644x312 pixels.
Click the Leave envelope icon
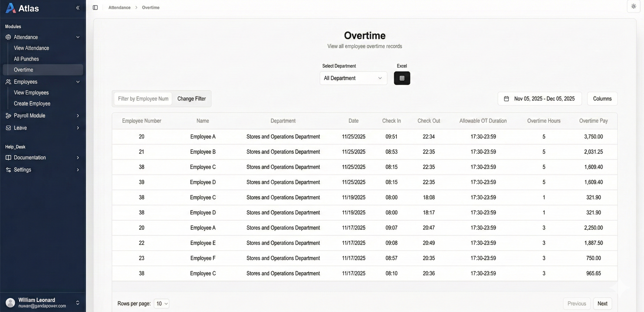tap(8, 128)
